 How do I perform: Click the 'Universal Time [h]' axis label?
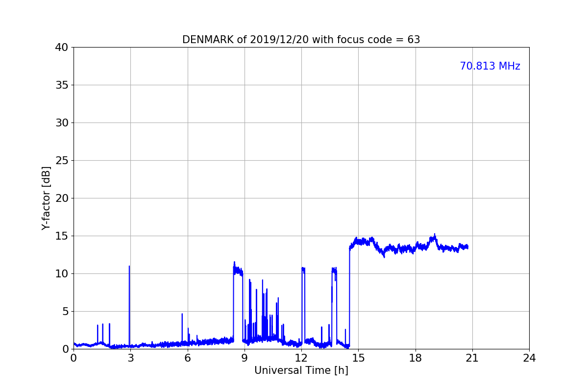[301, 371]
